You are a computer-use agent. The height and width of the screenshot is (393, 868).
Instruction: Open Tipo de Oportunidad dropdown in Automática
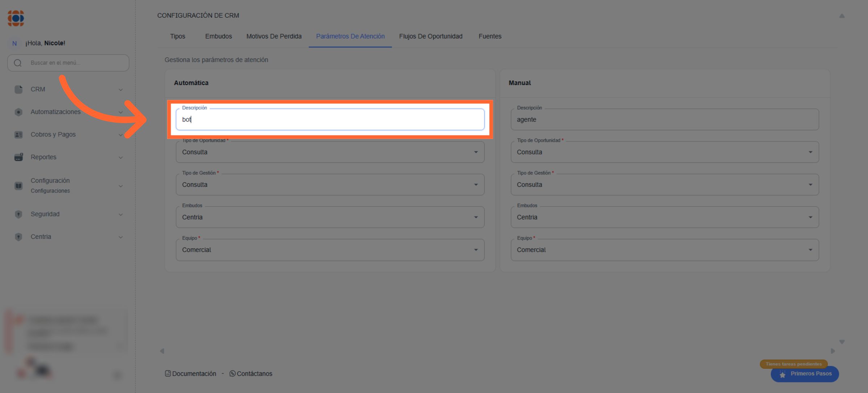click(329, 152)
